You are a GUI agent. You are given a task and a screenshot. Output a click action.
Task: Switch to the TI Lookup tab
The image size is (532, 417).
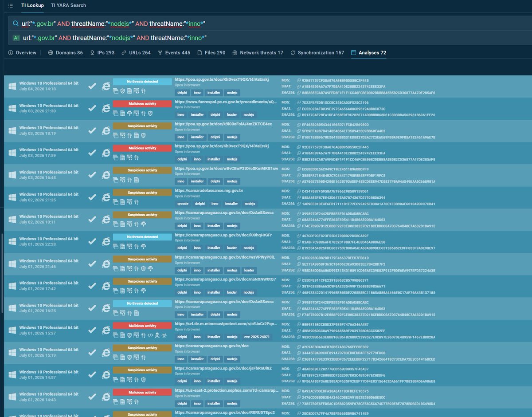(x=32, y=5)
